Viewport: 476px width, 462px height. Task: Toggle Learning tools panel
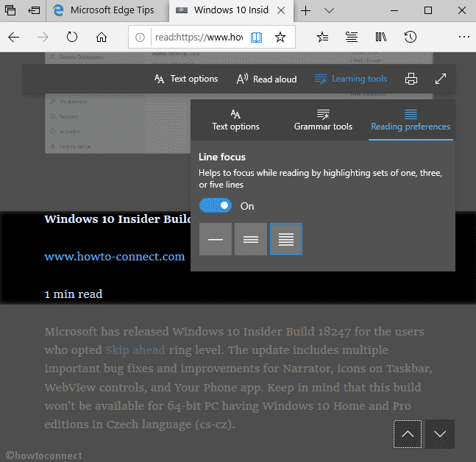[351, 79]
